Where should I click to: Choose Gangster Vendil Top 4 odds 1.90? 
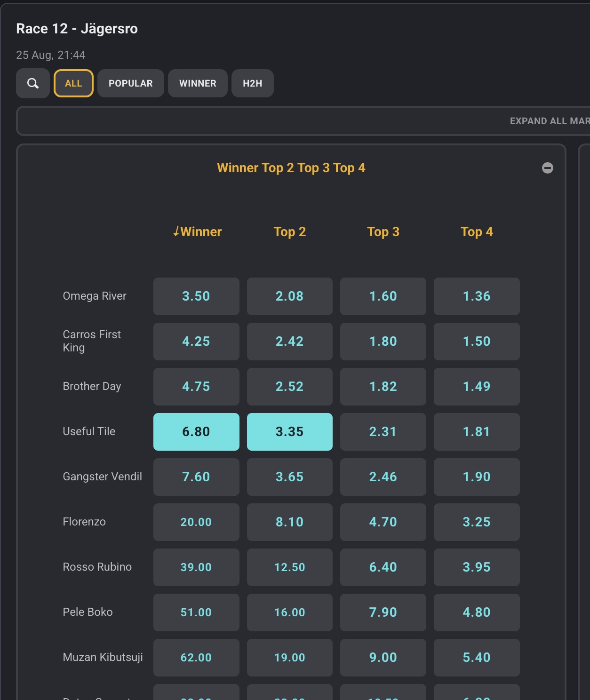tap(477, 477)
